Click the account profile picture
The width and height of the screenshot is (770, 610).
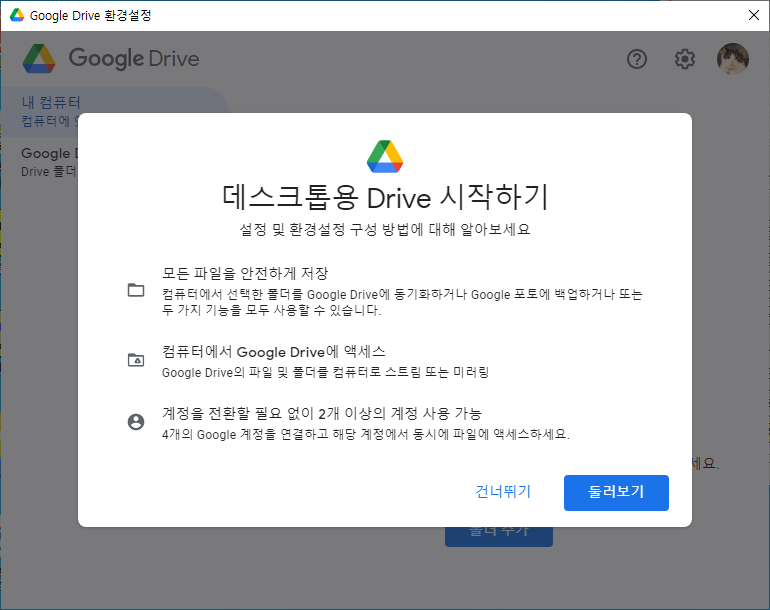[x=733, y=59]
